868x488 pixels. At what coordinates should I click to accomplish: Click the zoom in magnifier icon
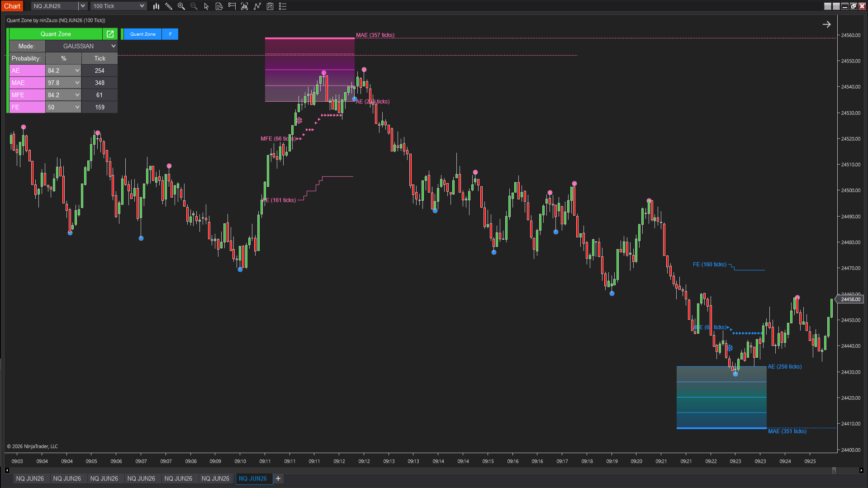181,6
